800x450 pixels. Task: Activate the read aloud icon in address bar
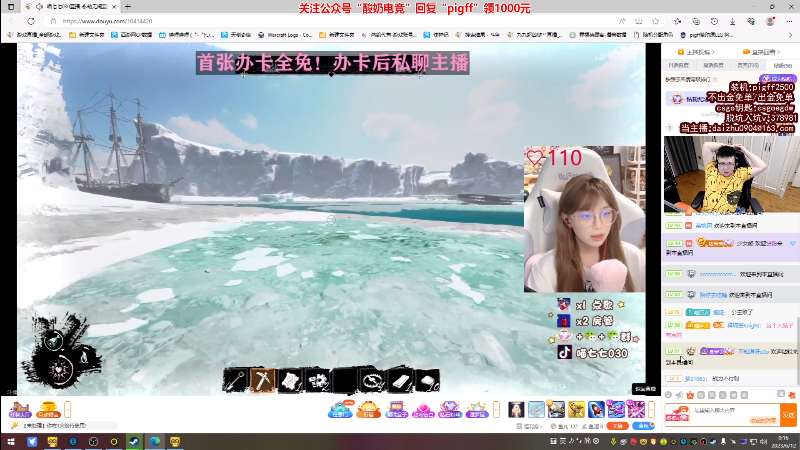(622, 21)
